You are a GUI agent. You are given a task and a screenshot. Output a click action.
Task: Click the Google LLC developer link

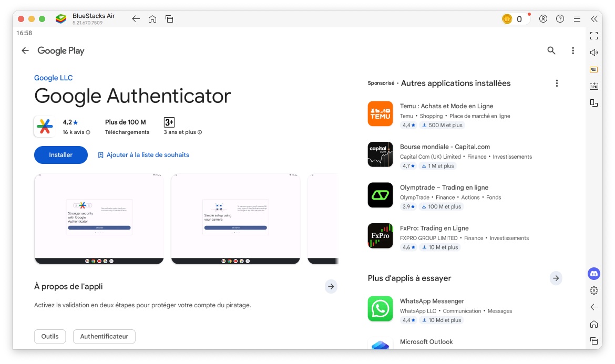tap(53, 77)
